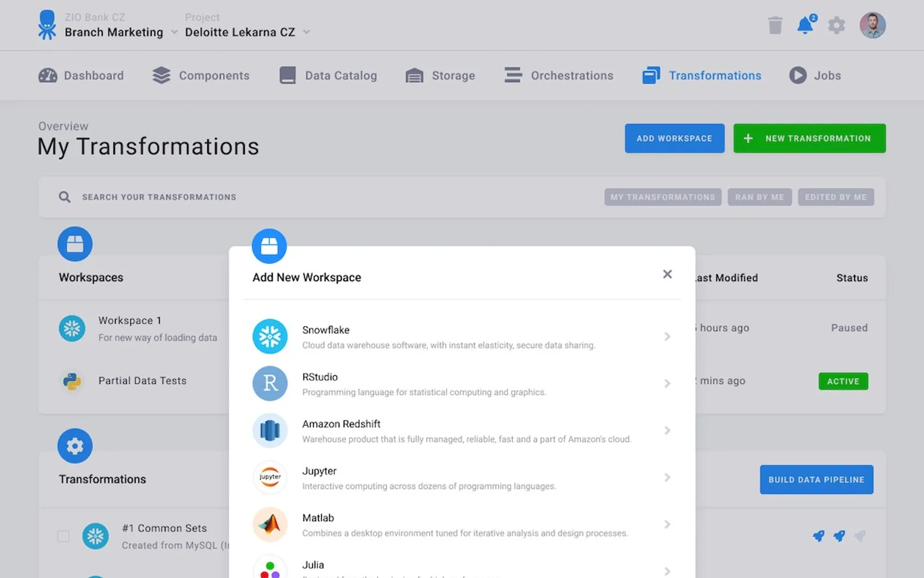The width and height of the screenshot is (924, 578).
Task: Select the RStudio icon
Action: pyautogui.click(x=270, y=383)
